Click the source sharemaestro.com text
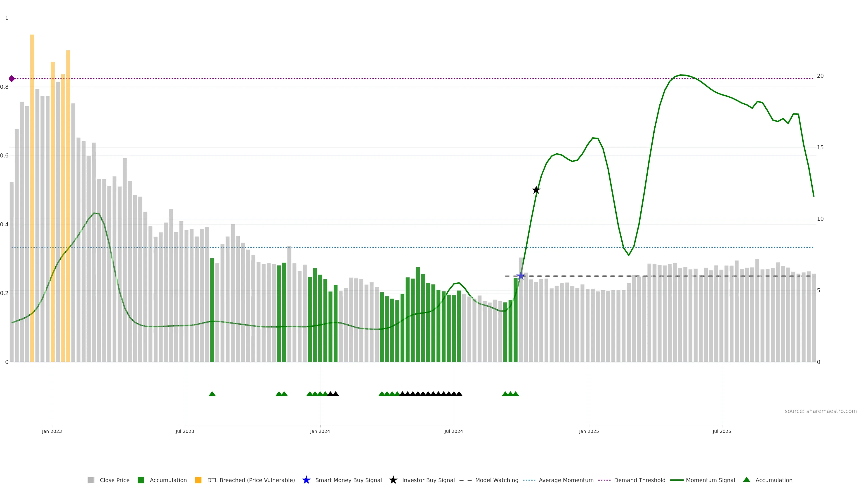Image resolution: width=868 pixels, height=488 pixels. click(x=821, y=411)
